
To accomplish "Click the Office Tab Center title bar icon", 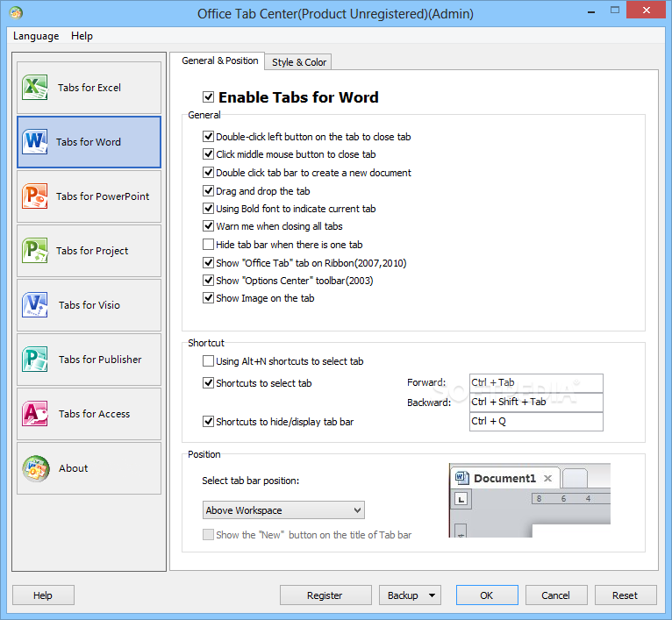I will 16,13.
